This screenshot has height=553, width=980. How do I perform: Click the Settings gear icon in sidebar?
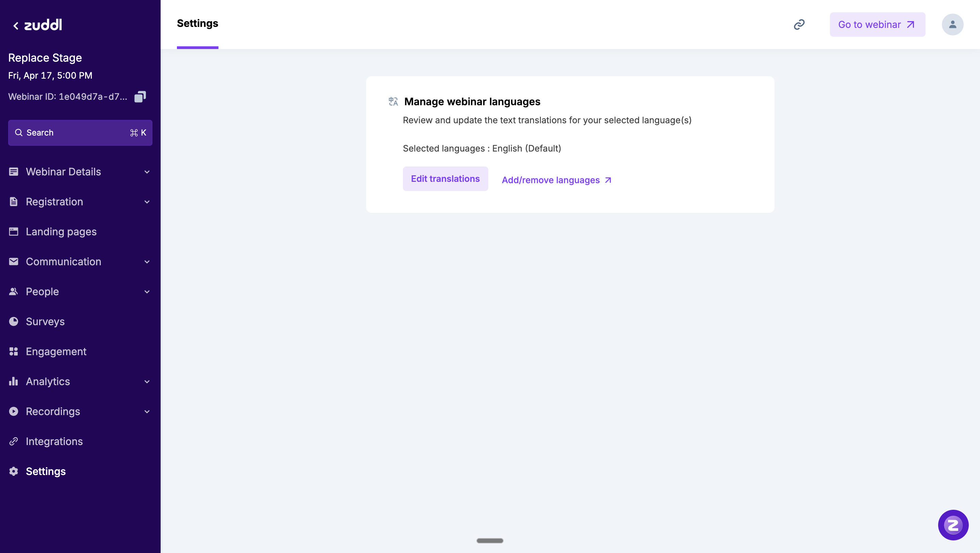click(x=14, y=471)
